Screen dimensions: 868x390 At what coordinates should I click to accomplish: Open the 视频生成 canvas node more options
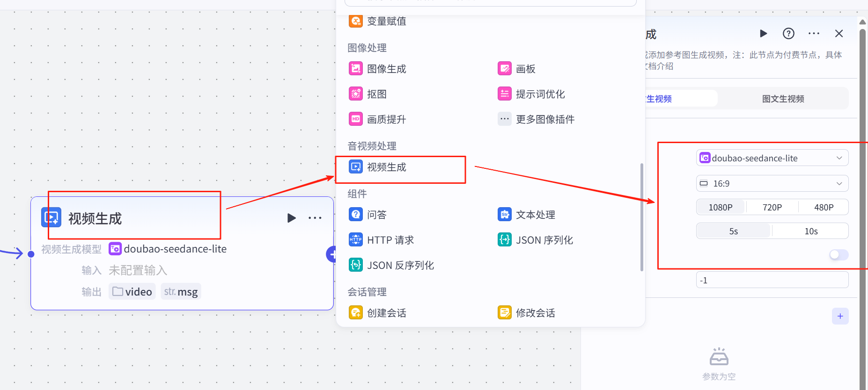point(315,218)
